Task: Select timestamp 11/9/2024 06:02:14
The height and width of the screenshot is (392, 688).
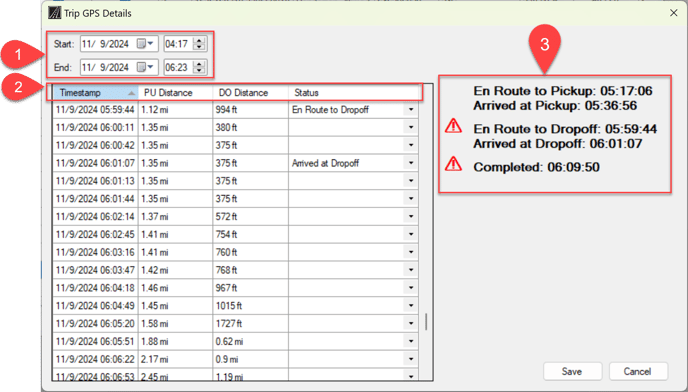Action: point(95,216)
